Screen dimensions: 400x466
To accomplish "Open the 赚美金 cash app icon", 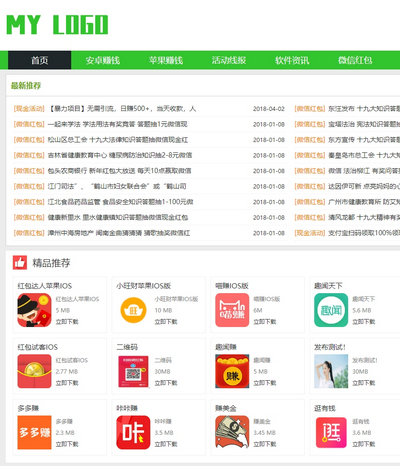I will [x=232, y=432].
